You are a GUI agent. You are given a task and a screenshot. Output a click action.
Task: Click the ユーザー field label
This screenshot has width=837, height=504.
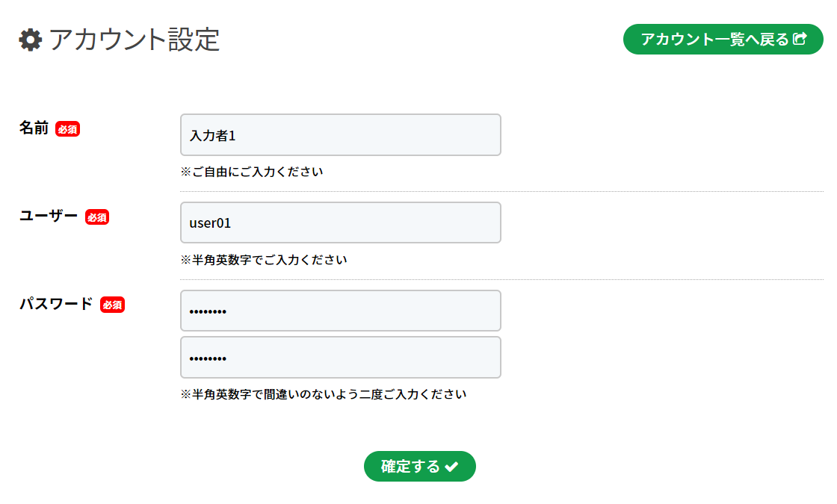[49, 217]
